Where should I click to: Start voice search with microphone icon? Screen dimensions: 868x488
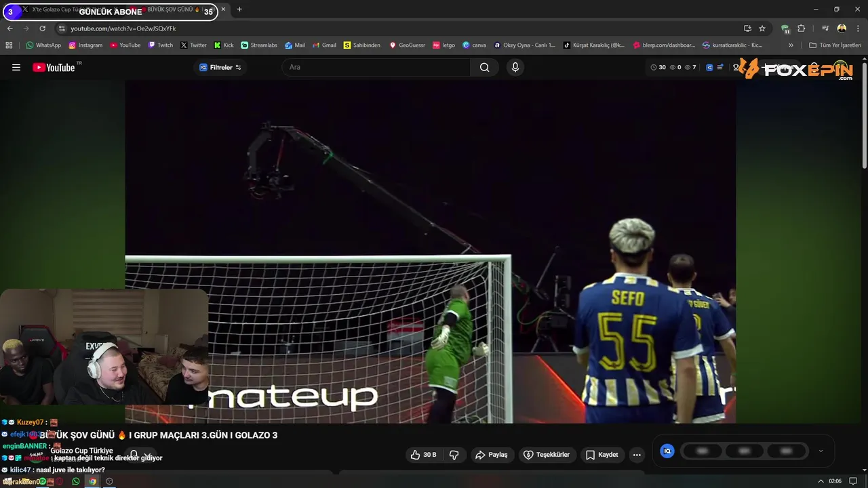point(515,67)
